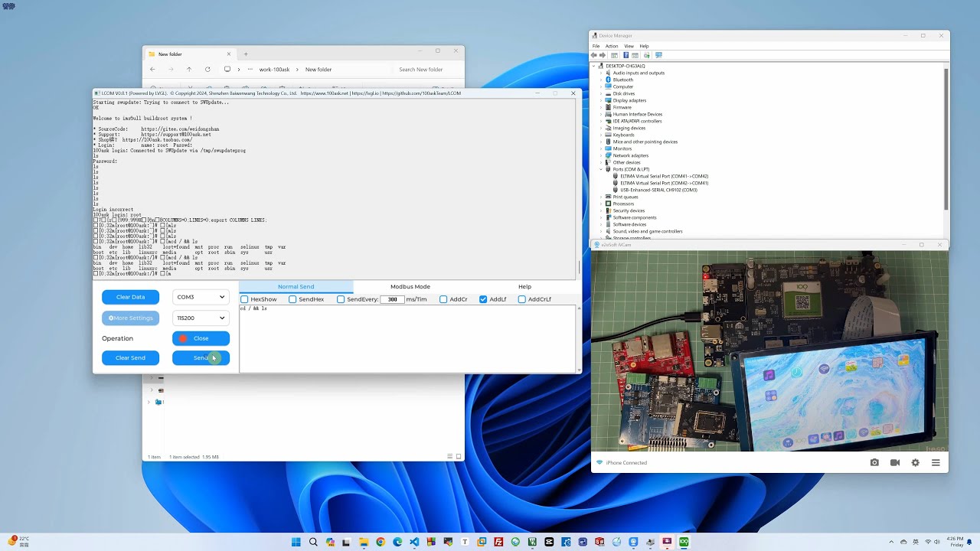Screen dimensions: 980x551
Task: Select ELTIMA Virtual Serial Port (COM41->COM42)
Action: [x=665, y=176]
